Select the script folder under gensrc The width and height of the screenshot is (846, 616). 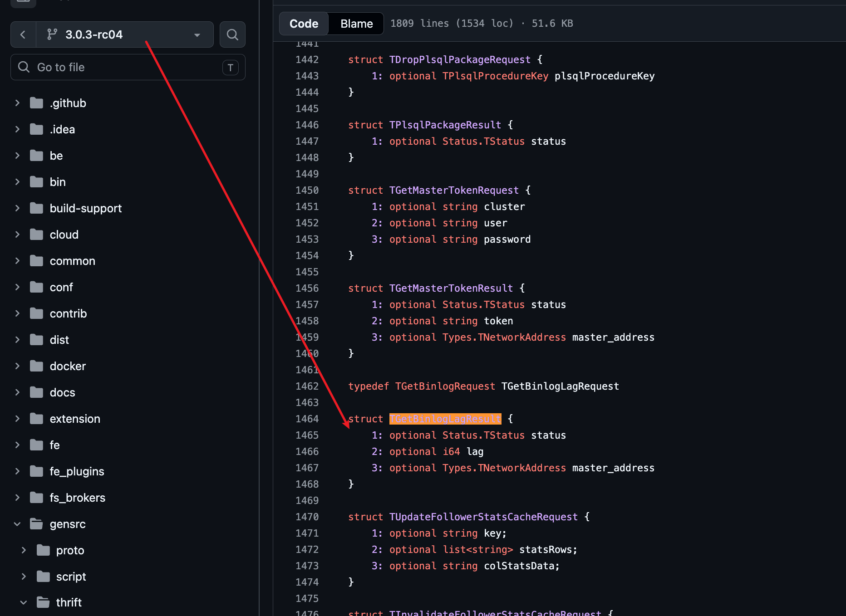[71, 577]
